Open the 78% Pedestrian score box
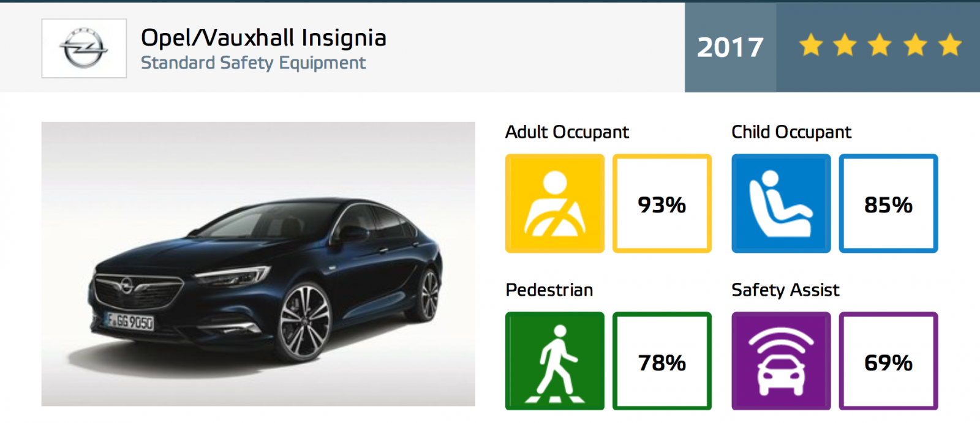Viewport: 980px width, 423px height. pyautogui.click(x=662, y=361)
